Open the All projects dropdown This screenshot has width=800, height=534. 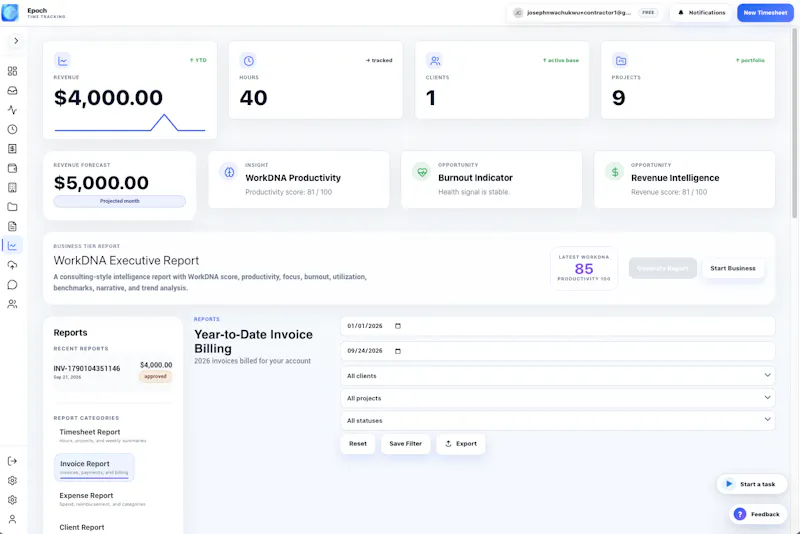(558, 398)
